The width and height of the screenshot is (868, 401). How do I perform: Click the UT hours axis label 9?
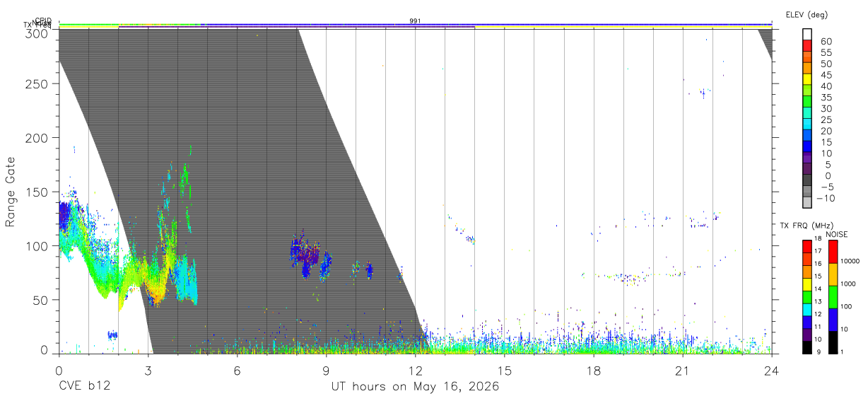(x=326, y=370)
